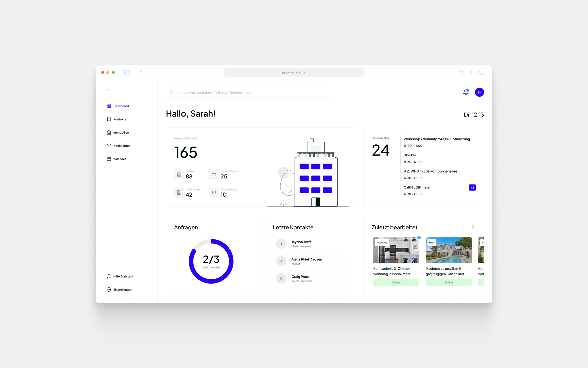Click the A avatar for Alena Rhiel Madsen

tap(281, 261)
